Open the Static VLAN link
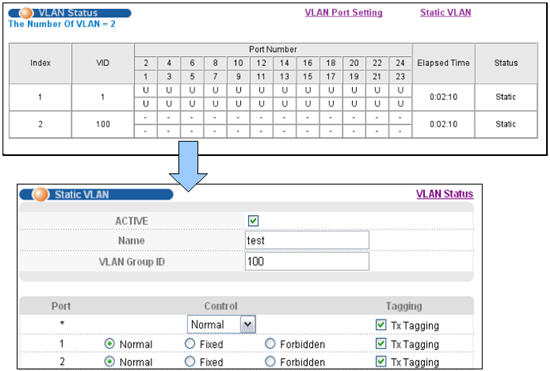This screenshot has width=550, height=371. (x=445, y=13)
